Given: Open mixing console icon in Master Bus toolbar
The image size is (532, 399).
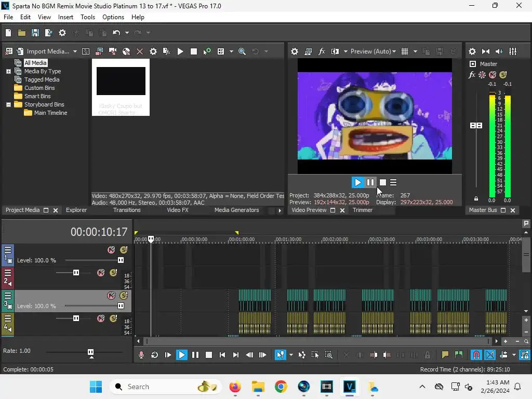Looking at the screenshot, I should click(x=513, y=51).
